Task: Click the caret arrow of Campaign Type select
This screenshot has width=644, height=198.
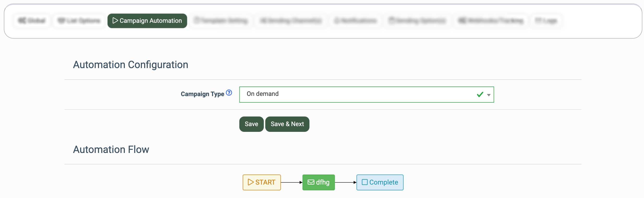Action: [x=488, y=95]
